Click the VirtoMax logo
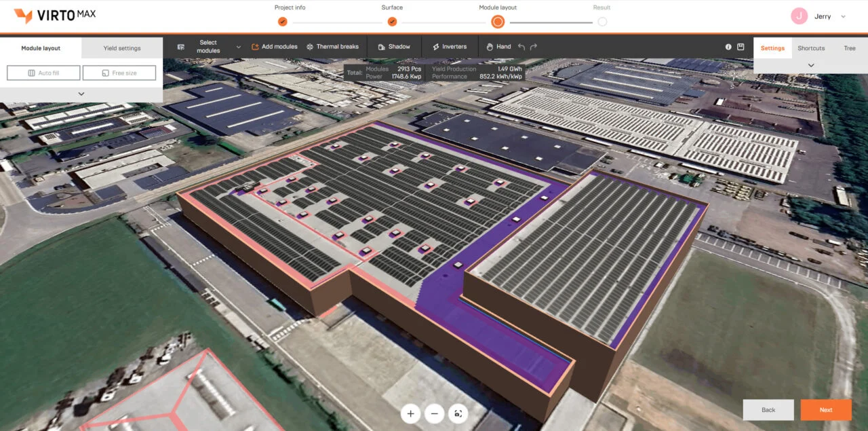868x431 pixels. pyautogui.click(x=56, y=16)
